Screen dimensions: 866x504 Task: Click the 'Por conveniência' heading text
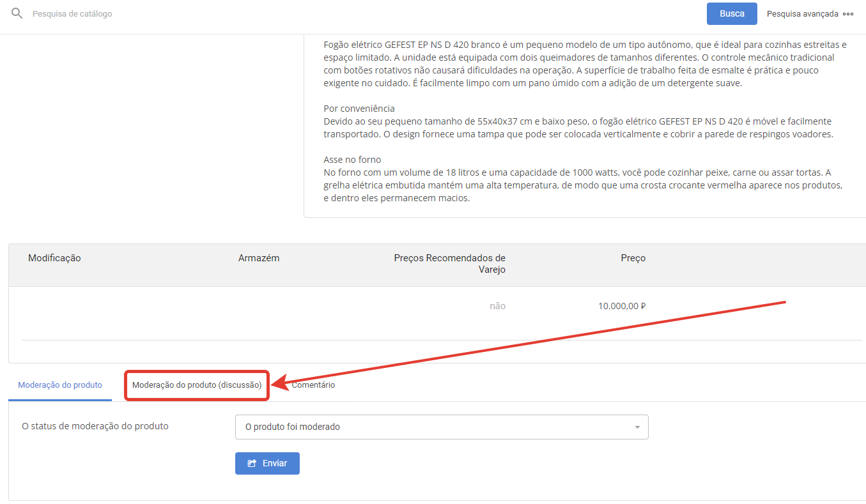click(359, 109)
